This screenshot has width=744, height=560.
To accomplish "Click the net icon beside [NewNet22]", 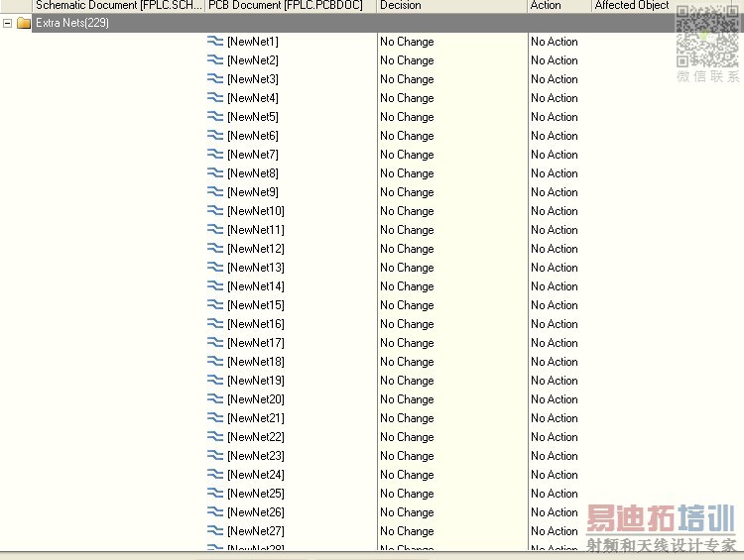I will pos(215,437).
